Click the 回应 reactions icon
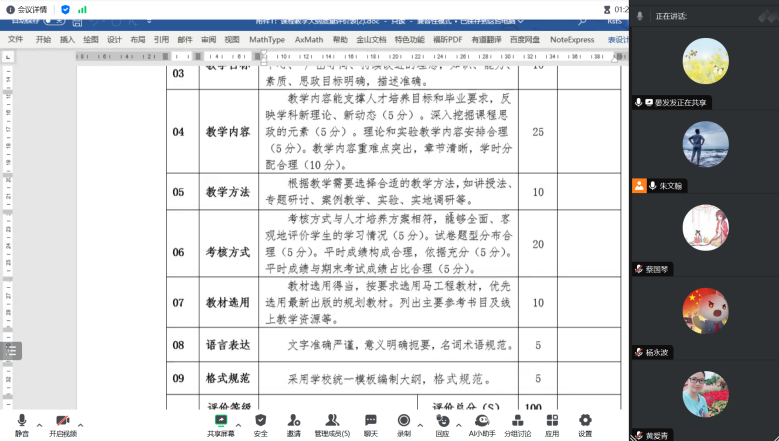This screenshot has height=441, width=779. [x=443, y=421]
